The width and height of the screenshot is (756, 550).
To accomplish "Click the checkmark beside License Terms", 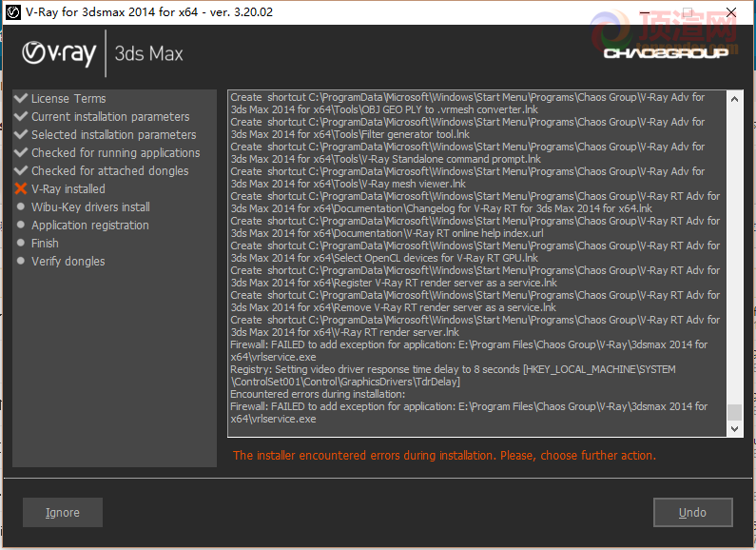I will click(x=21, y=98).
